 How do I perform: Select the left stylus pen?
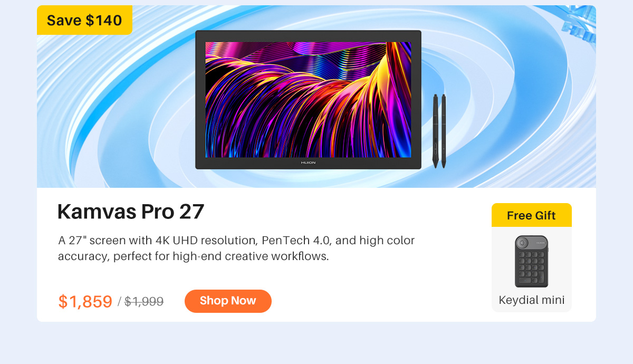[x=436, y=131]
